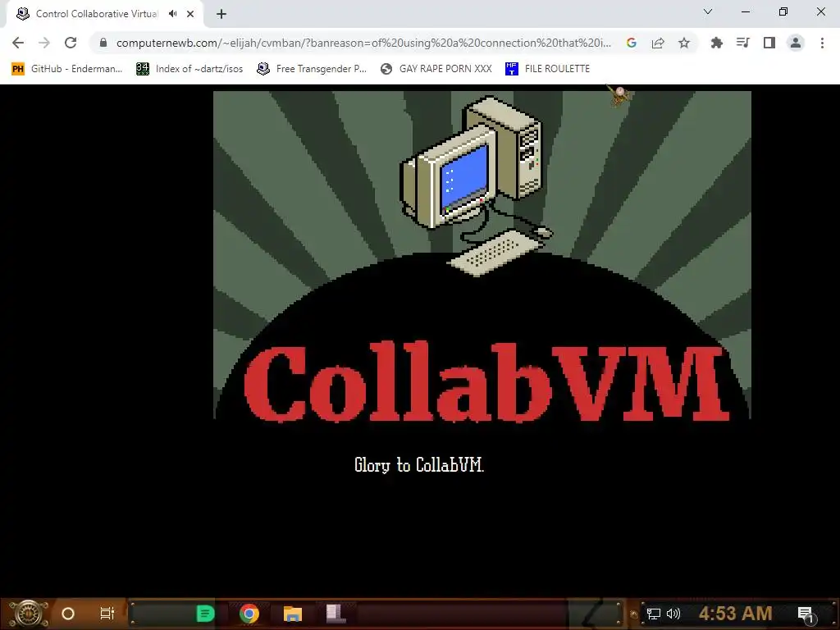Screen dimensions: 840x630
Task: Open the Chrome profile icon
Action: [796, 43]
